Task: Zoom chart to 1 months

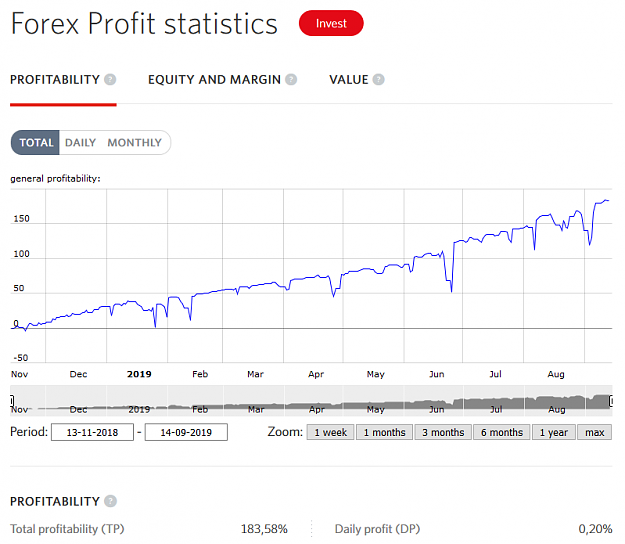Action: click(384, 432)
